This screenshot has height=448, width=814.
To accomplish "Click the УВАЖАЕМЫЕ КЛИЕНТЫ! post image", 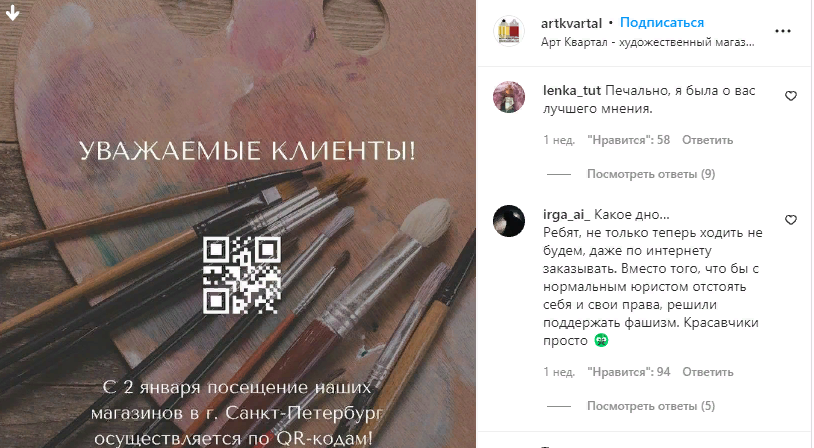I will (238, 224).
